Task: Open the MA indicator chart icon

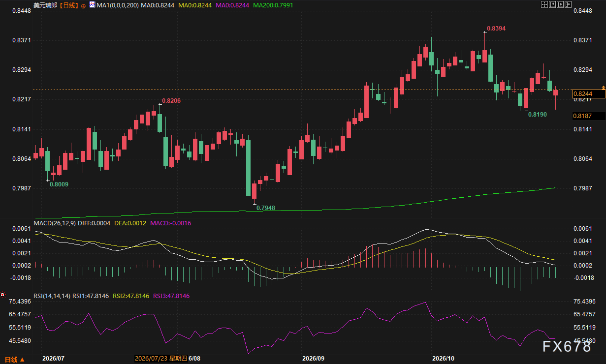Action: click(92, 5)
